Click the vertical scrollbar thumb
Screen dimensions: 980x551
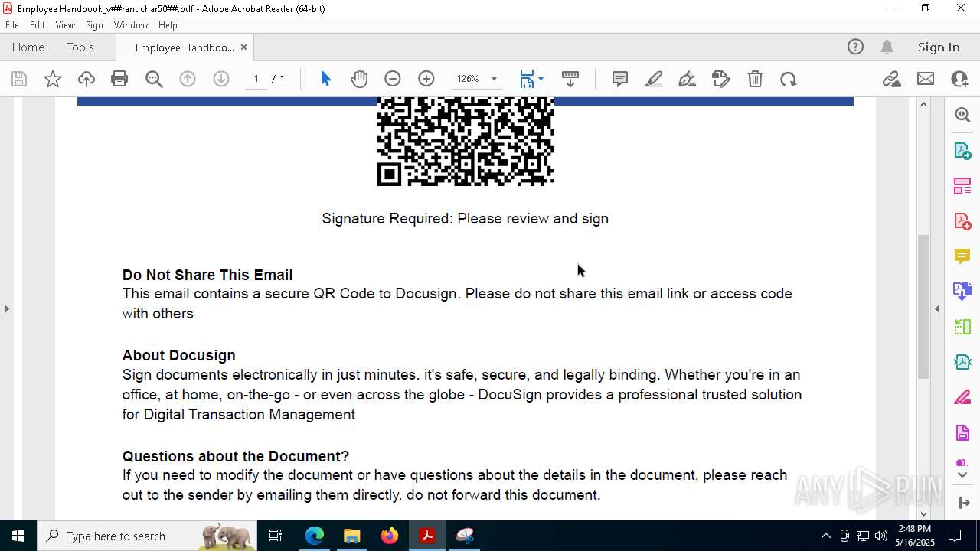tap(923, 306)
